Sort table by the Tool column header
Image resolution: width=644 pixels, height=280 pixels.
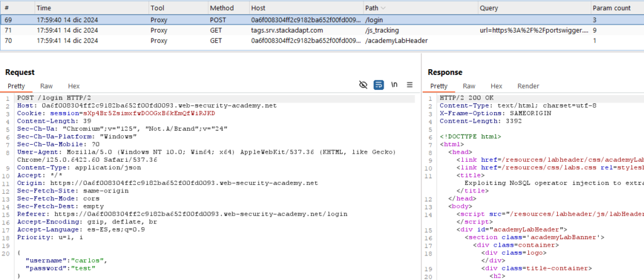(x=177, y=8)
